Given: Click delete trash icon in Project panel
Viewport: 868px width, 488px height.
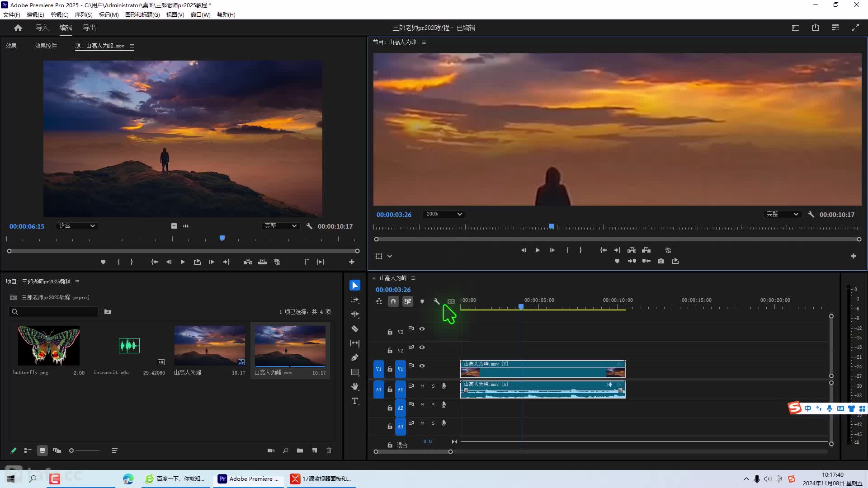Looking at the screenshot, I should (329, 450).
